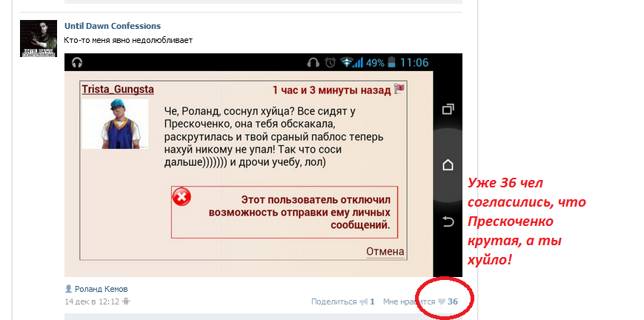Screen dimensions: 644x320
Task: Click the person icon next to Роланд Кемов
Action: click(69, 289)
